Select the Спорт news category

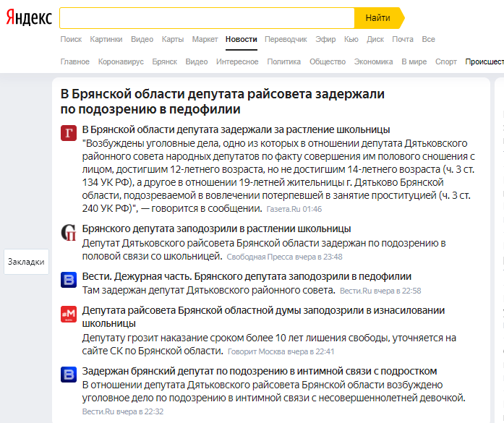pos(446,61)
